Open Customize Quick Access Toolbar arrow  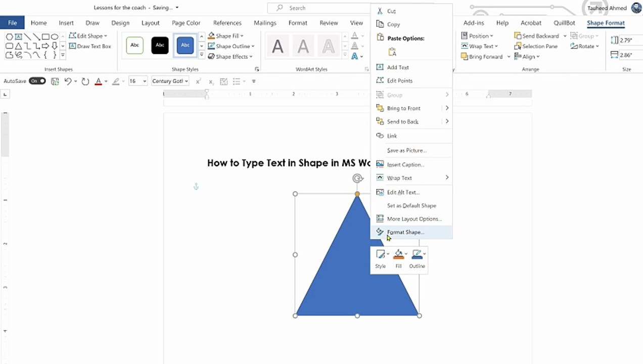coord(254,81)
